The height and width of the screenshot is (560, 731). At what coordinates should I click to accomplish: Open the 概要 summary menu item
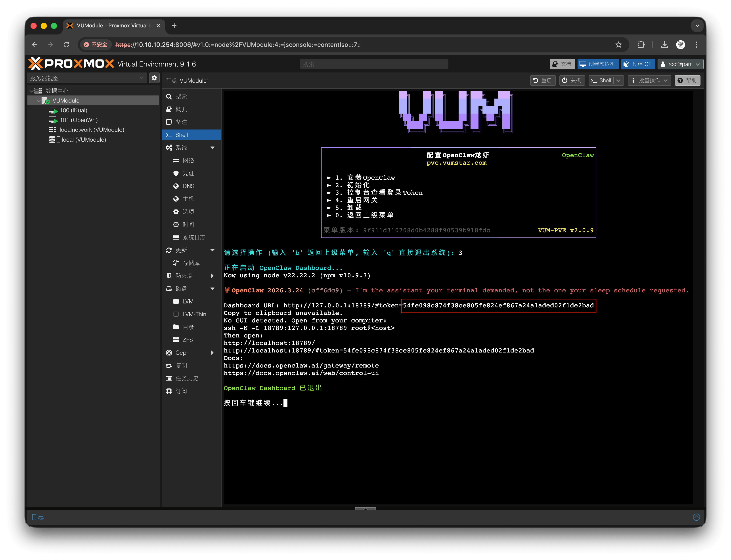pyautogui.click(x=191, y=109)
